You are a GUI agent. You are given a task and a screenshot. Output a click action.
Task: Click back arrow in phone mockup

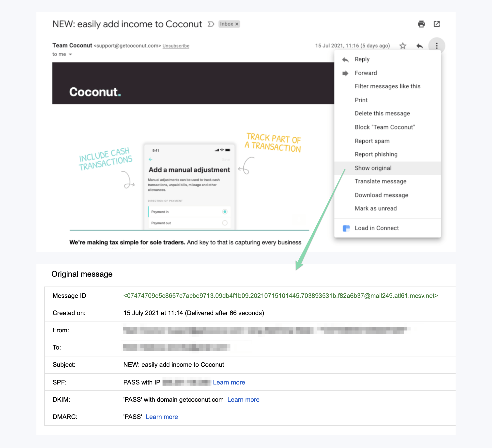coord(151,160)
